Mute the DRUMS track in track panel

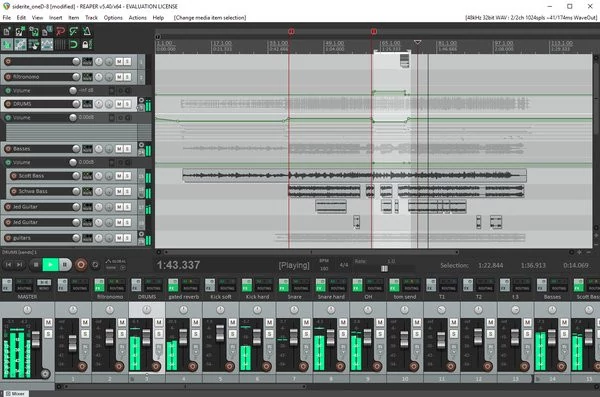119,104
